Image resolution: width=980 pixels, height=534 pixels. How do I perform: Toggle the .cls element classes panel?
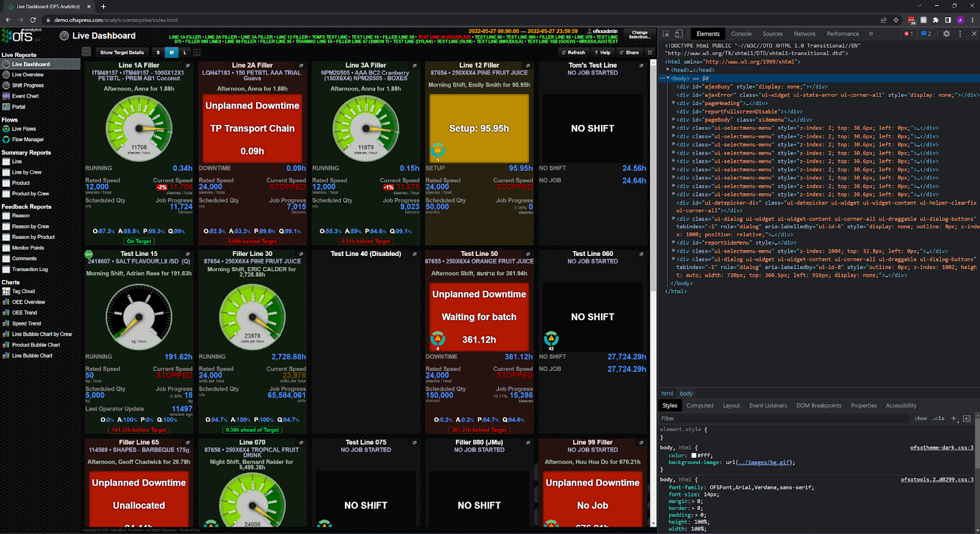939,418
